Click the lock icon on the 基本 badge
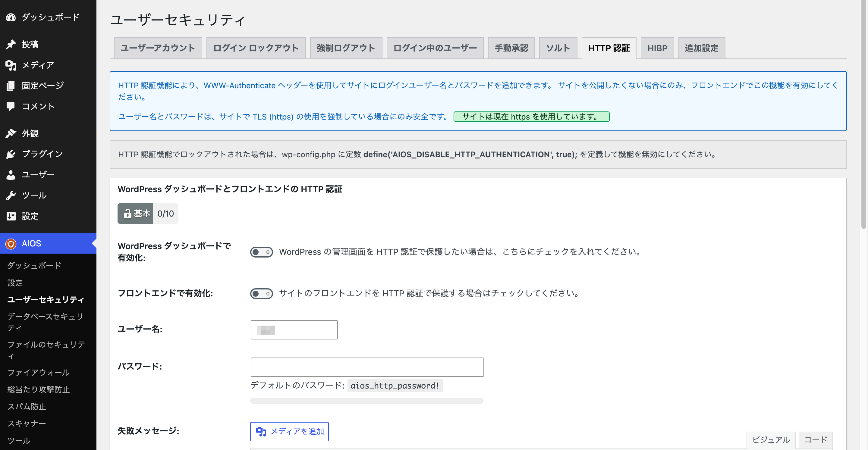 (127, 214)
